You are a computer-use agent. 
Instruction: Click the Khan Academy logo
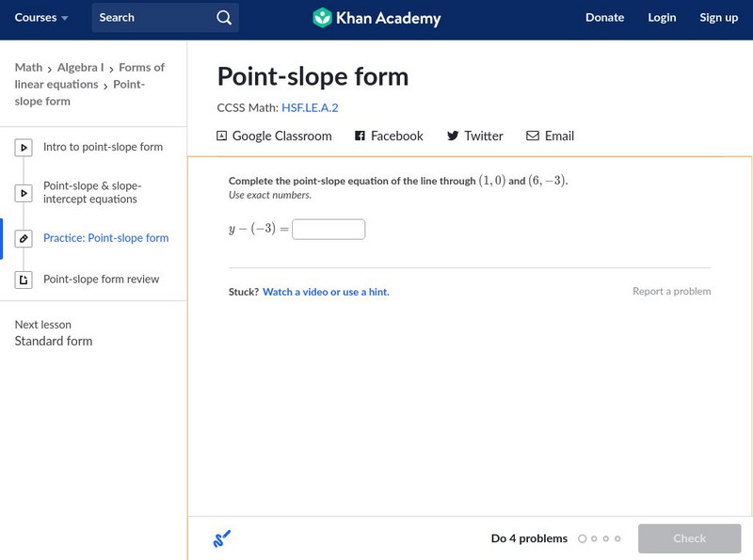click(x=376, y=18)
